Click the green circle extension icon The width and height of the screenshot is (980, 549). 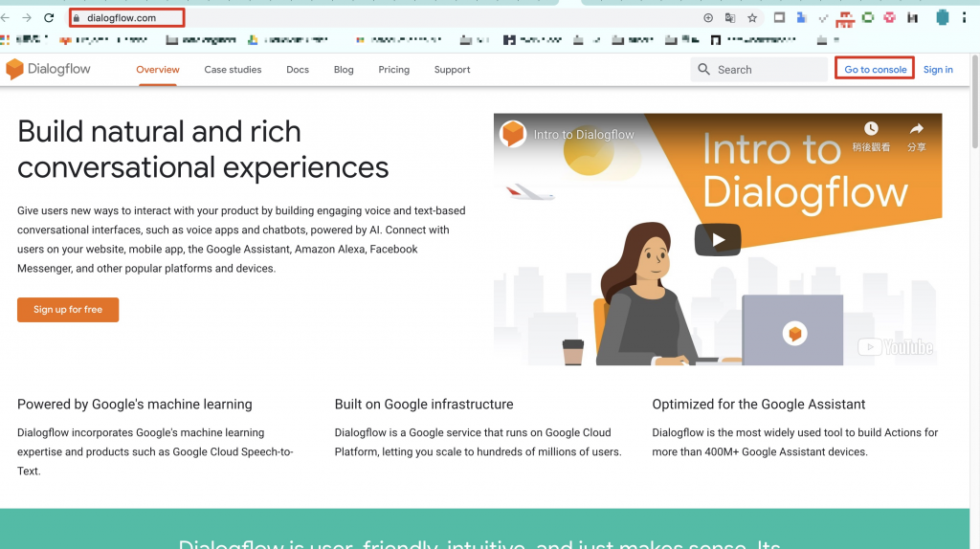point(867,17)
